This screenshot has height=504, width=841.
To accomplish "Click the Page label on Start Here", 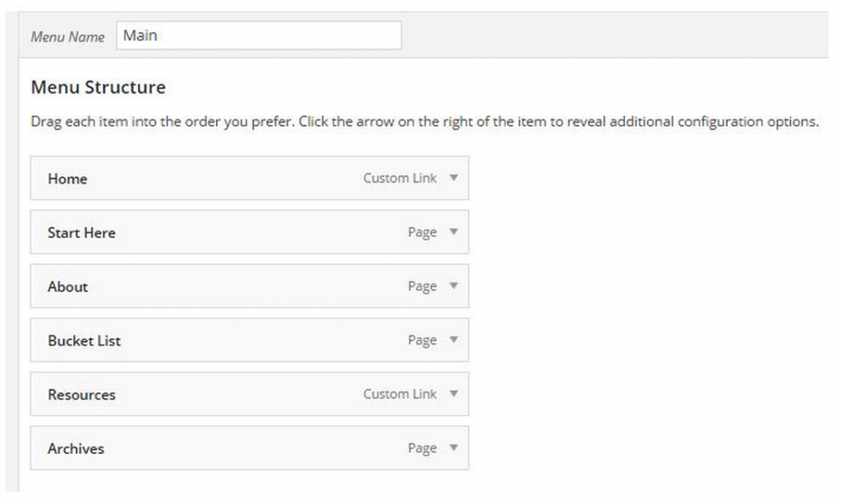I will click(422, 232).
